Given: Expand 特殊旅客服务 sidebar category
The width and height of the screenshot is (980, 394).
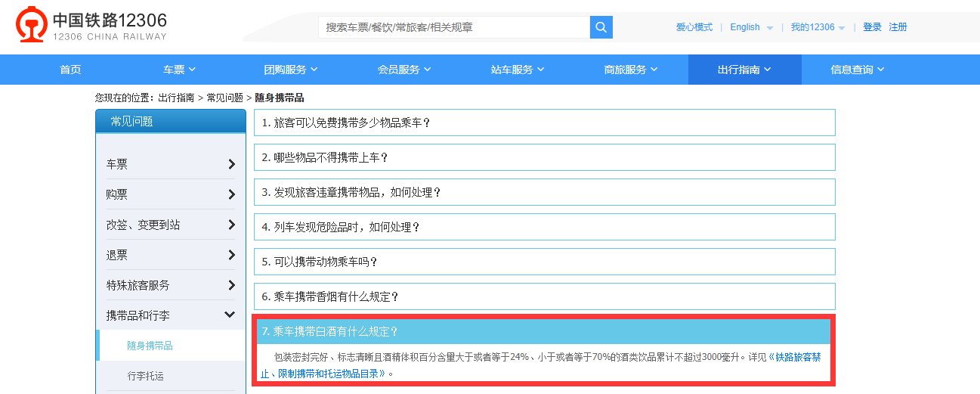Looking at the screenshot, I should (171, 285).
